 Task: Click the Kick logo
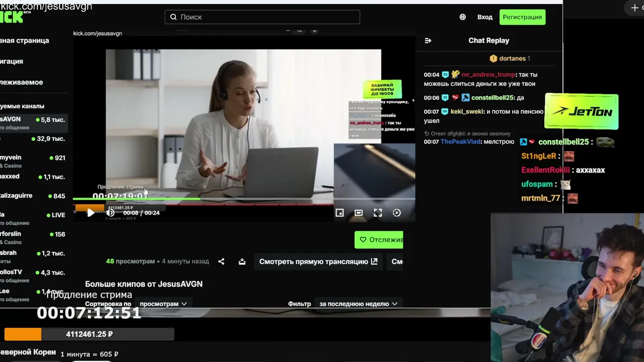(x=11, y=17)
